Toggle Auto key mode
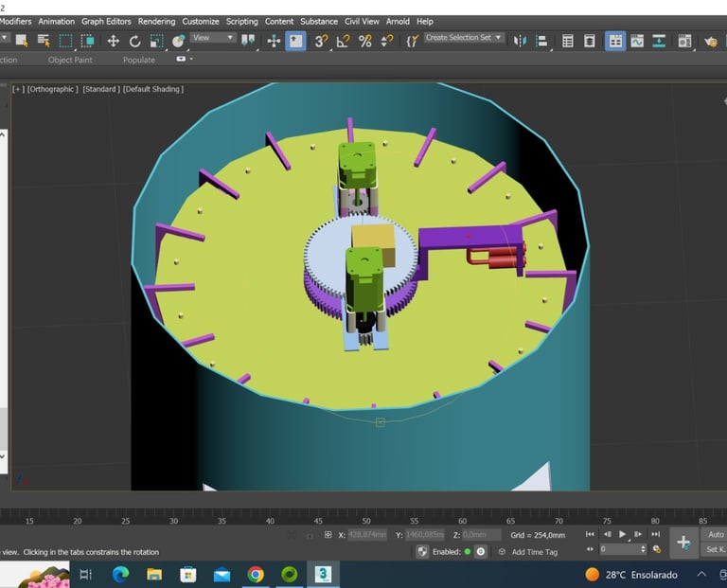Viewport: 727px width, 588px height. click(715, 535)
